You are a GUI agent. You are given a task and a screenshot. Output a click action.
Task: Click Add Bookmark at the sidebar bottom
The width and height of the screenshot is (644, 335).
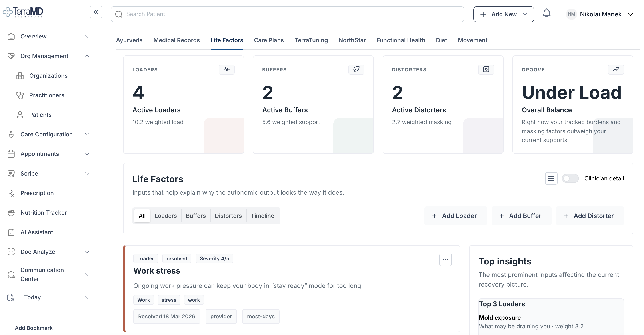[x=33, y=328]
